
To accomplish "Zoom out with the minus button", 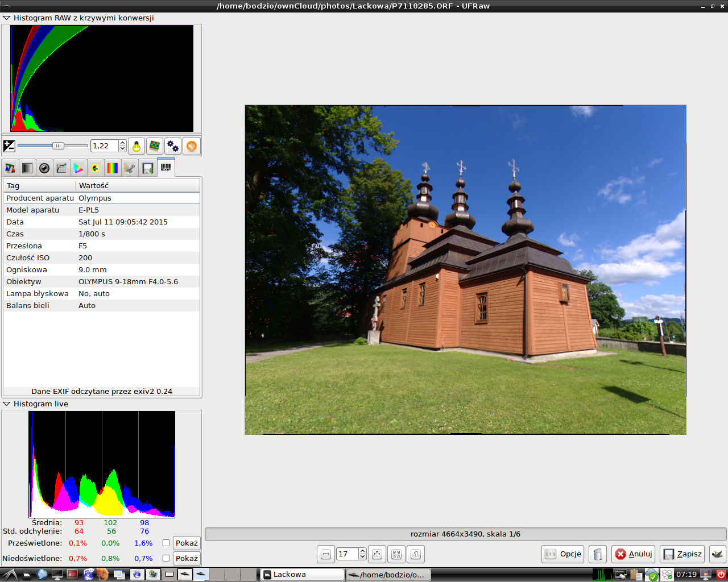I will [x=326, y=554].
